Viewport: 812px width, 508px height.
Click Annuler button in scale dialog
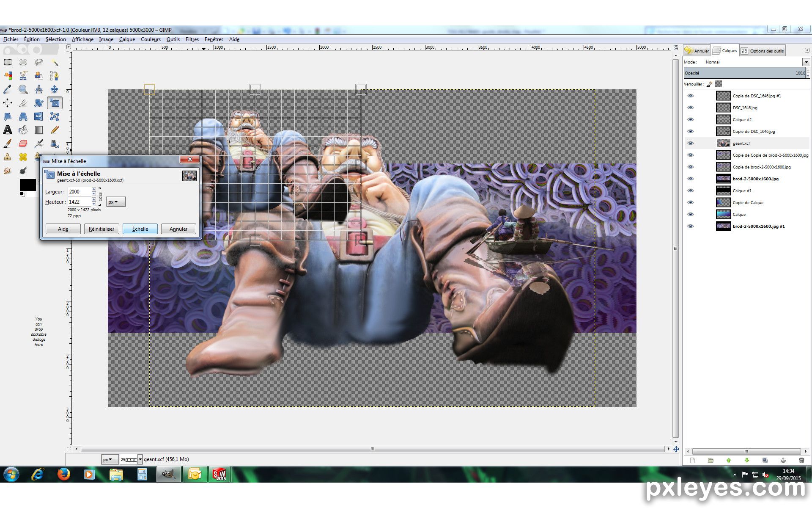[178, 229]
